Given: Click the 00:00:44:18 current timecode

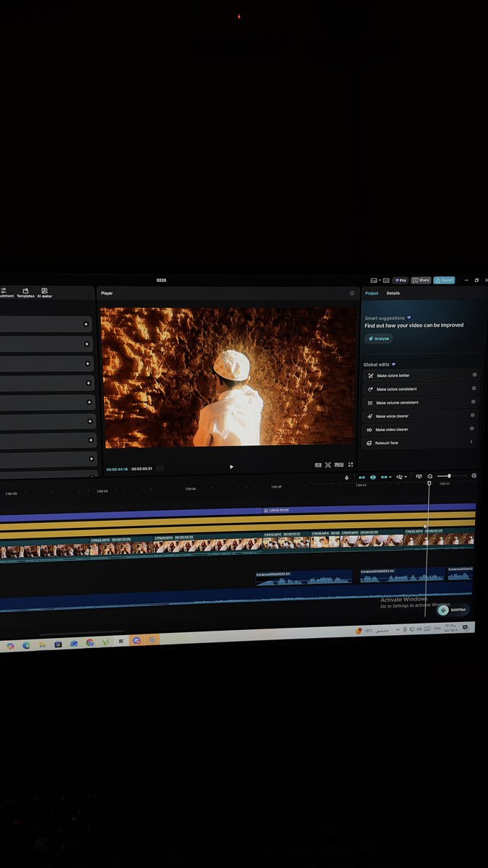Looking at the screenshot, I should (117, 469).
